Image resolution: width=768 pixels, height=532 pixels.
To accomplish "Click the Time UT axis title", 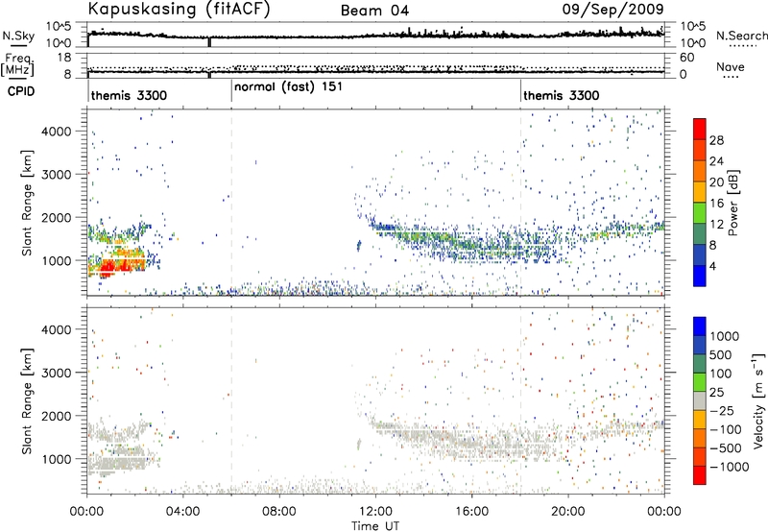I will coord(375,526).
